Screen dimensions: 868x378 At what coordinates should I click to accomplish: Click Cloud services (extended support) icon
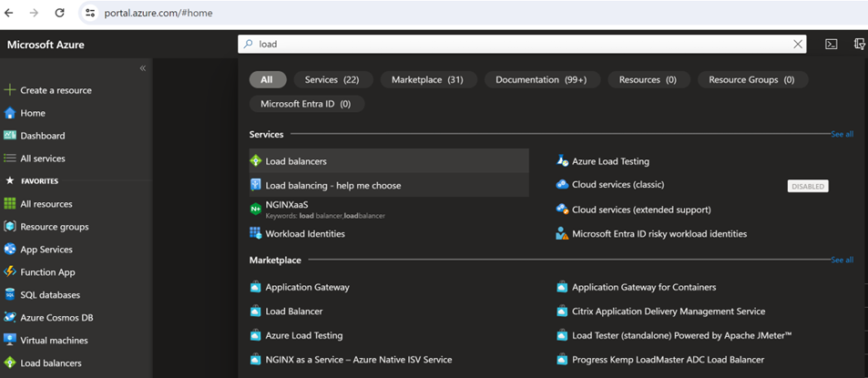tap(563, 209)
